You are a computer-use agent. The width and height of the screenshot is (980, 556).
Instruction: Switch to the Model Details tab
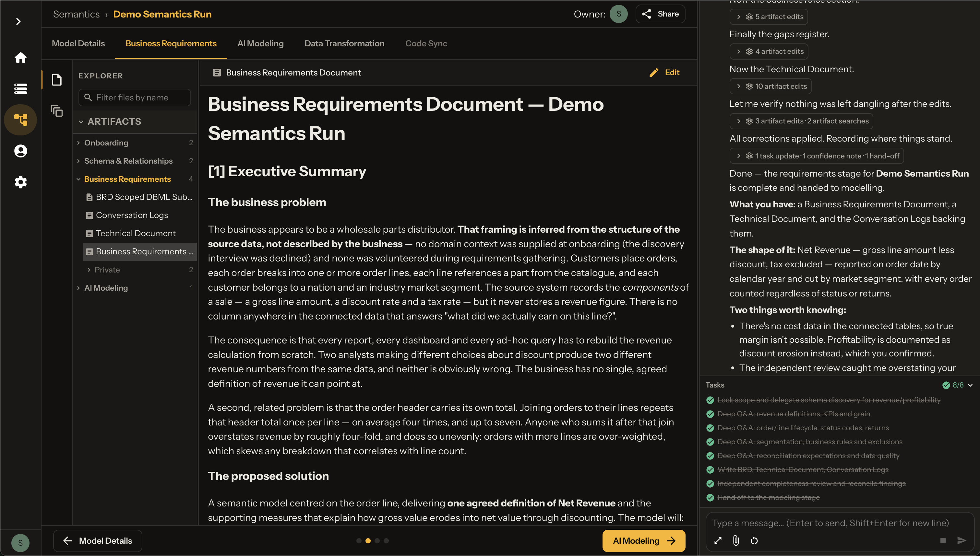click(x=78, y=43)
